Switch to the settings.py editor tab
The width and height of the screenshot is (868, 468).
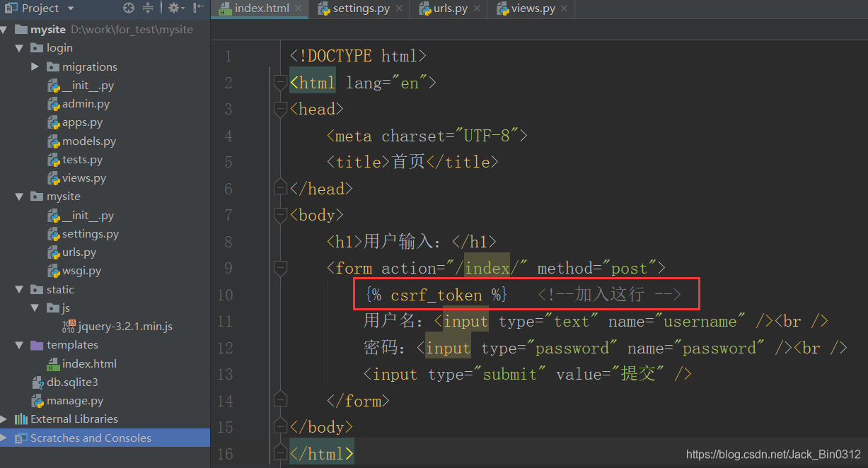point(361,9)
